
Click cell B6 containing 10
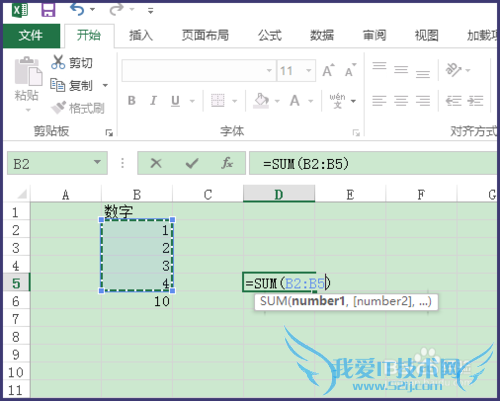pos(137,301)
